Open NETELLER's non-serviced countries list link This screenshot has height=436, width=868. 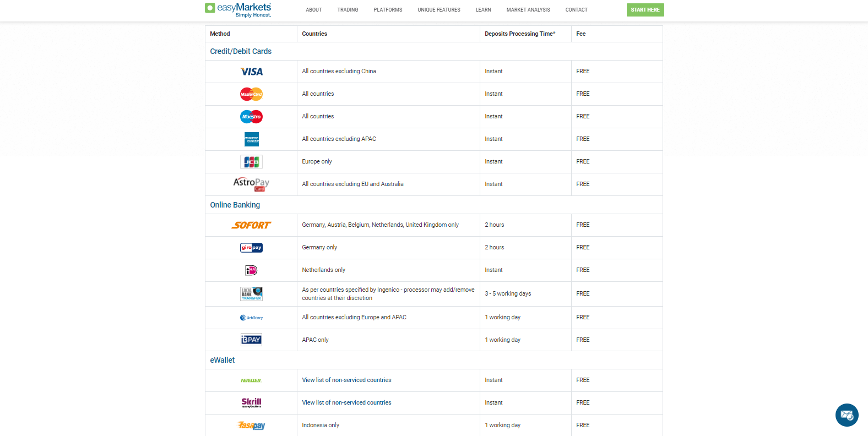pos(346,380)
